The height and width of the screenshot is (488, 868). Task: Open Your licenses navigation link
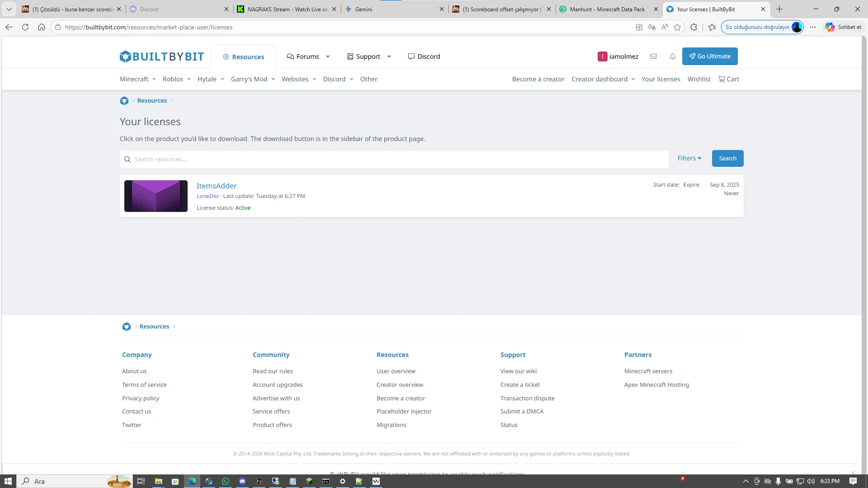660,79
